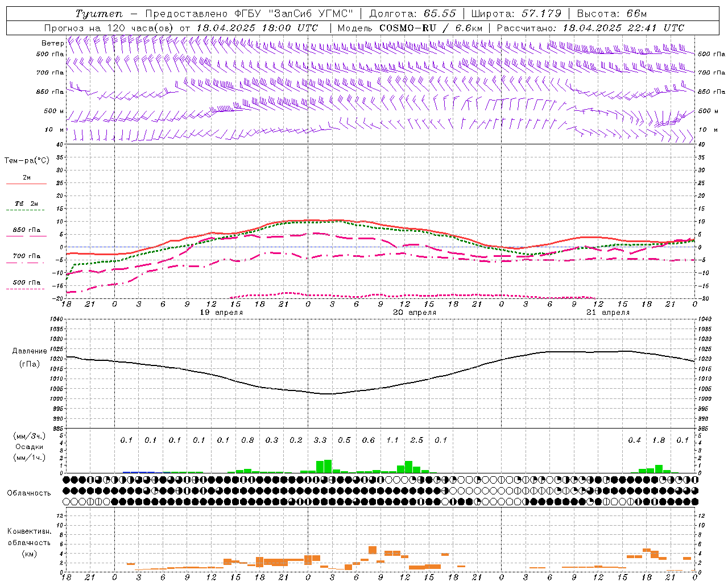Viewport: 728px width, 582px height.
Task: Click the '(мм/3ч.)' precipitation unit label
Action: 28,436
